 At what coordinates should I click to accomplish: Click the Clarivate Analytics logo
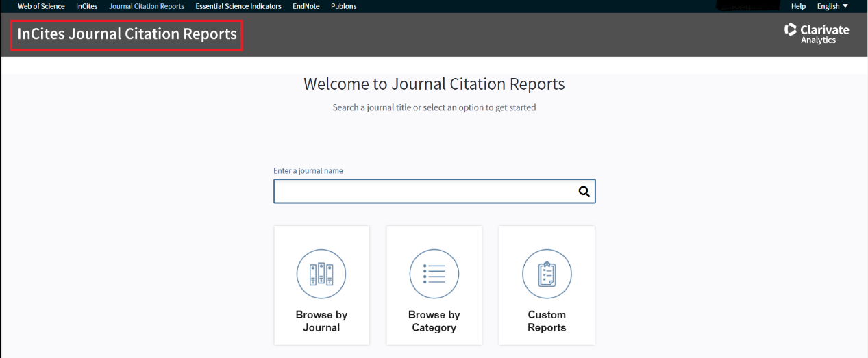click(x=817, y=34)
